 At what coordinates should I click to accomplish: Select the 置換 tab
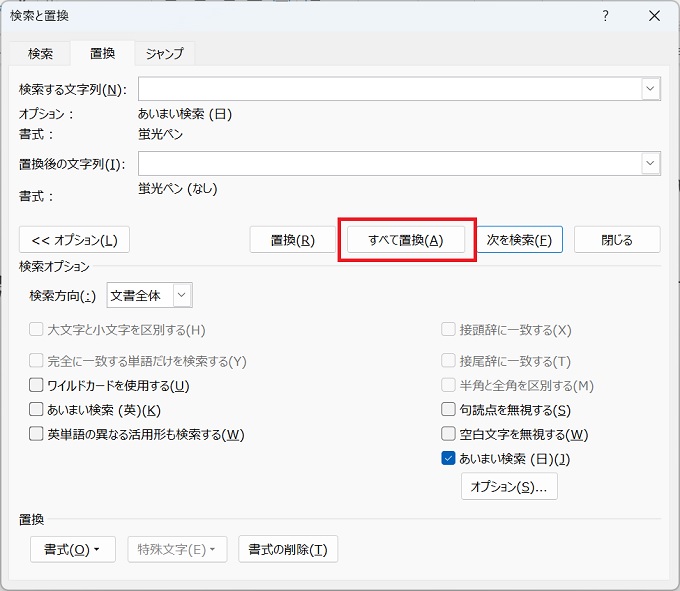point(103,53)
